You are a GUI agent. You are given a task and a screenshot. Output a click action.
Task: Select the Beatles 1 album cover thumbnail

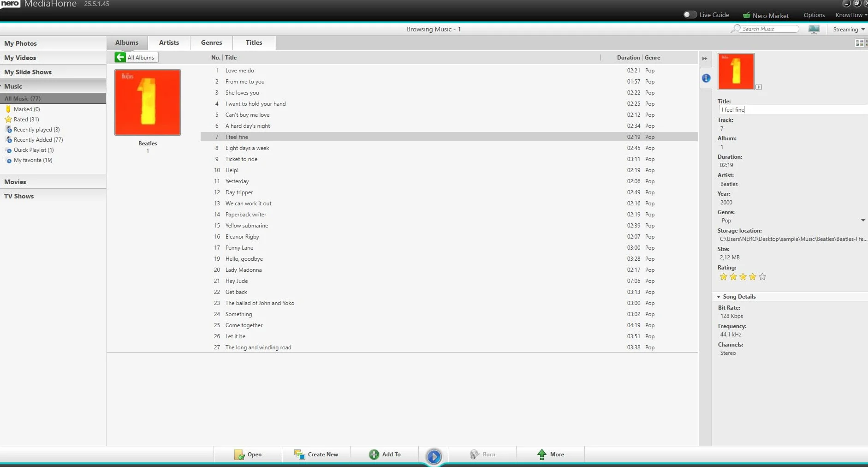[x=148, y=102]
